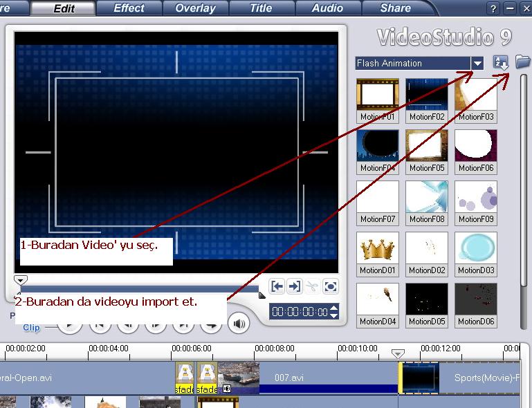Select the MotionF05 frame thumbnail

[x=427, y=151]
